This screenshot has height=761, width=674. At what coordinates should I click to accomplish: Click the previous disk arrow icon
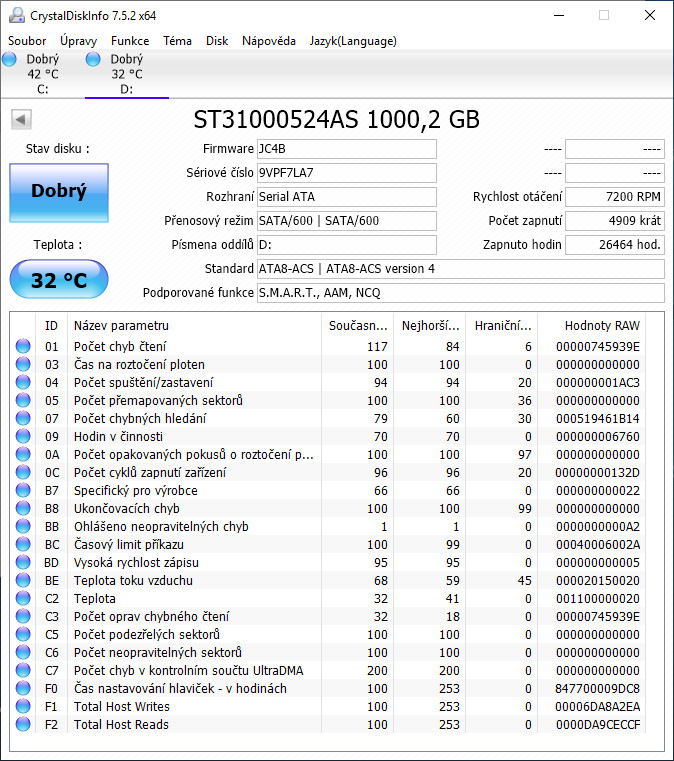coord(20,120)
